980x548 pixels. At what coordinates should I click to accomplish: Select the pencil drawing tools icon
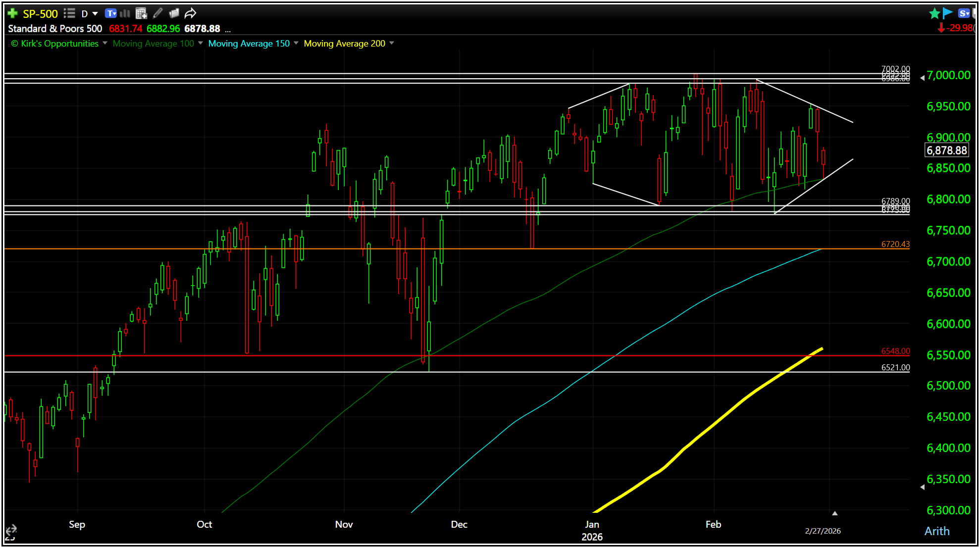click(x=158, y=13)
